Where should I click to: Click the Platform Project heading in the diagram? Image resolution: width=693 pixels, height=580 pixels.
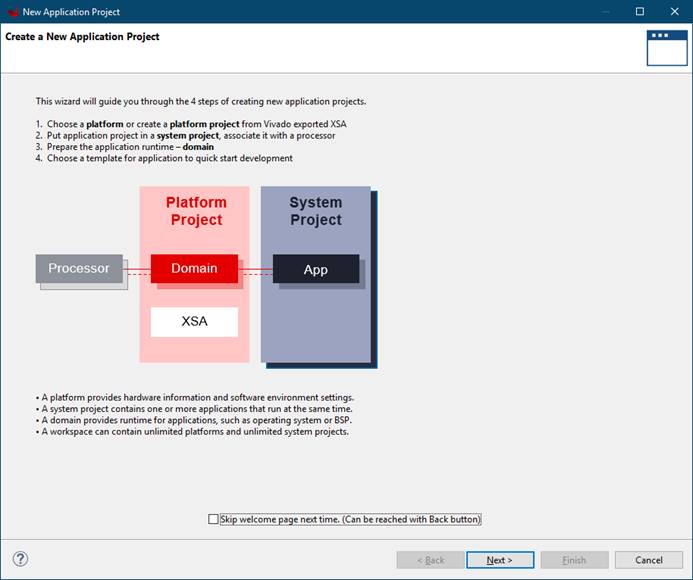[x=196, y=211]
